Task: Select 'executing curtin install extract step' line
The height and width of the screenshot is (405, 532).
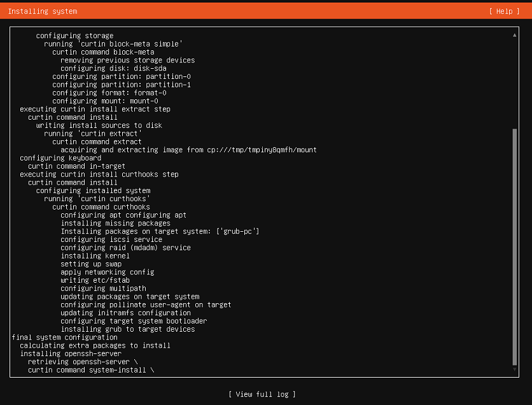Action: coord(95,109)
